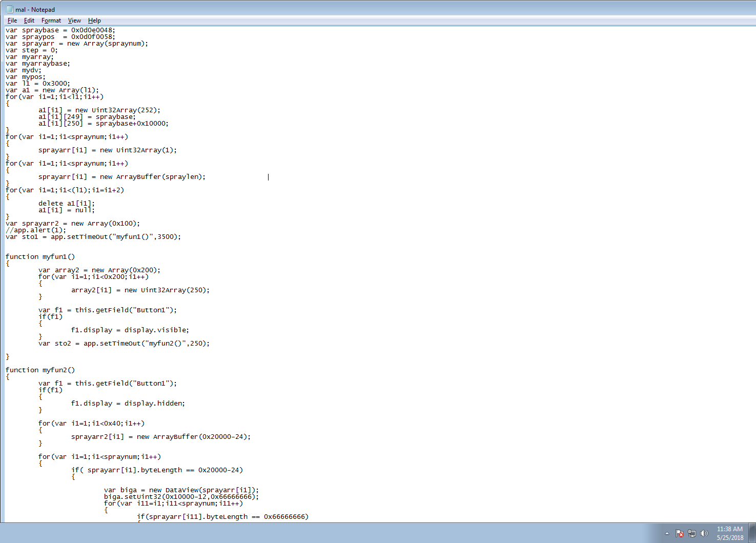756x543 pixels.
Task: Open the File menu
Action: click(12, 21)
